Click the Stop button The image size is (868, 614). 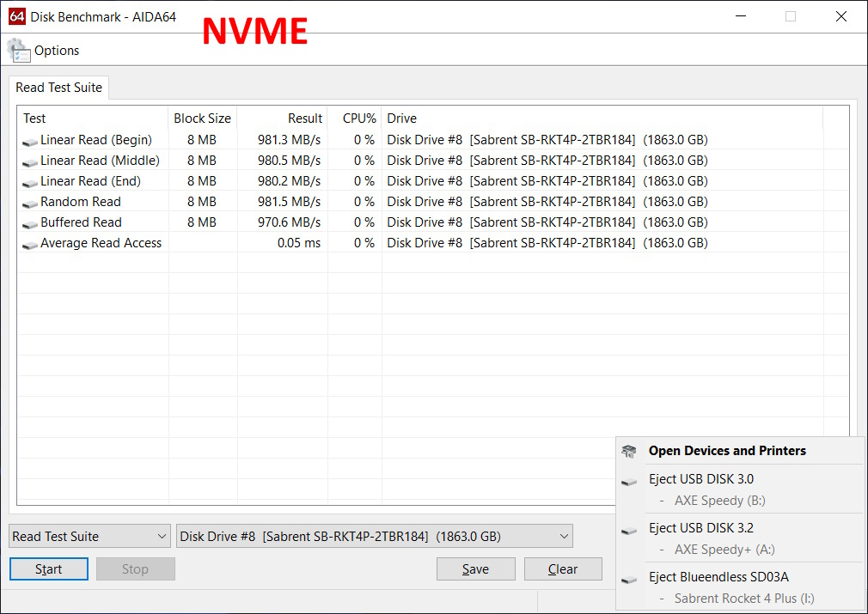[136, 569]
